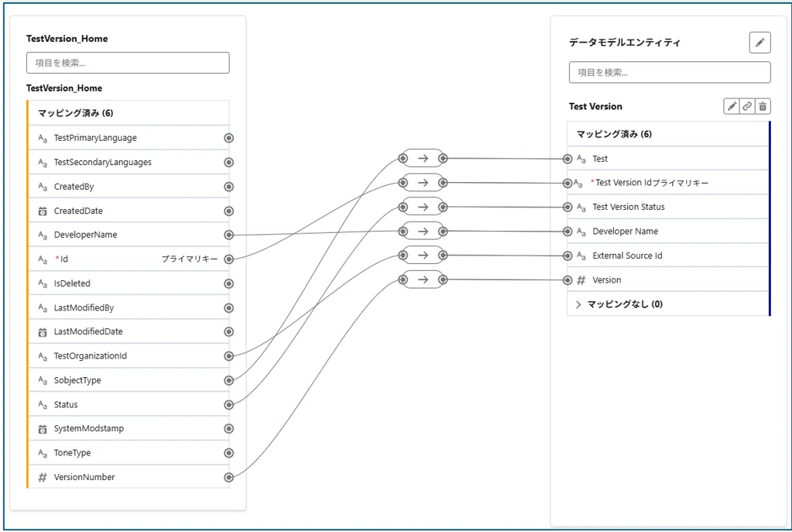The height and width of the screenshot is (532, 792).
Task: Collapse the Test Version マッピング済み (6) header
Action: (x=668, y=134)
